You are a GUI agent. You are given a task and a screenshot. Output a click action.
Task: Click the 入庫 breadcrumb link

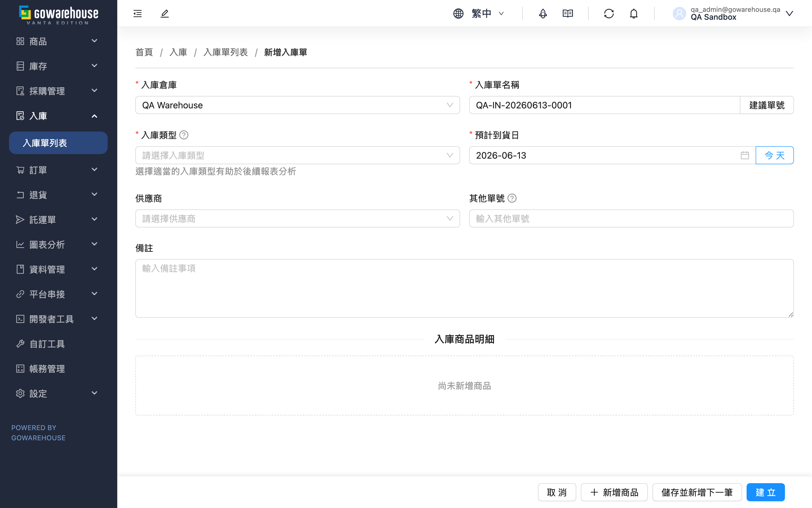coord(178,52)
